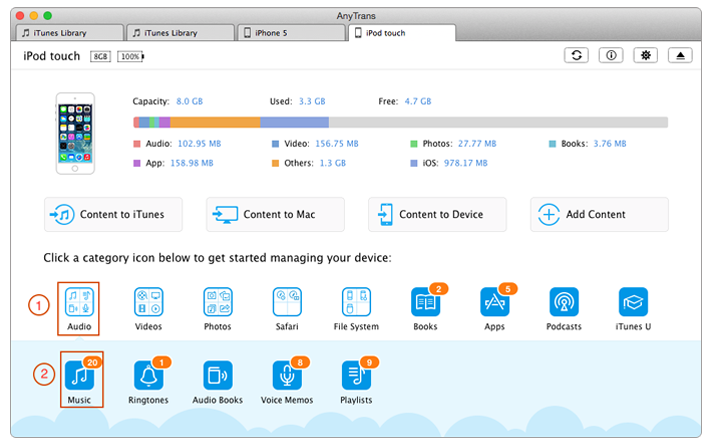712x448 pixels.
Task: Click the gray free space of storage bar
Action: click(x=499, y=122)
